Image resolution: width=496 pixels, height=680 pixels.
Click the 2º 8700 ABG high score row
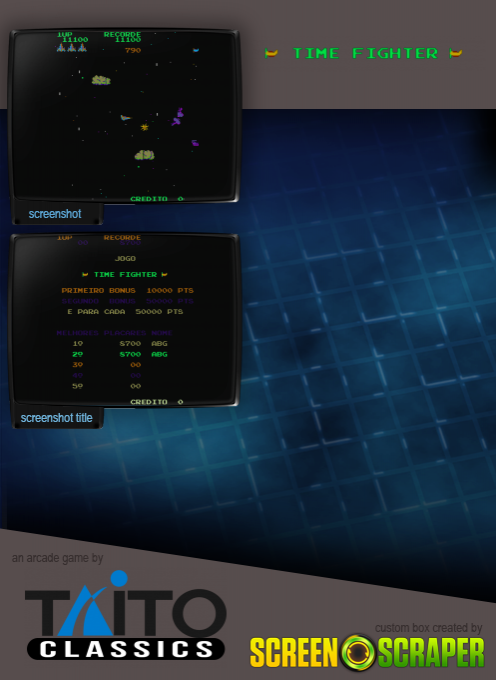(120, 354)
